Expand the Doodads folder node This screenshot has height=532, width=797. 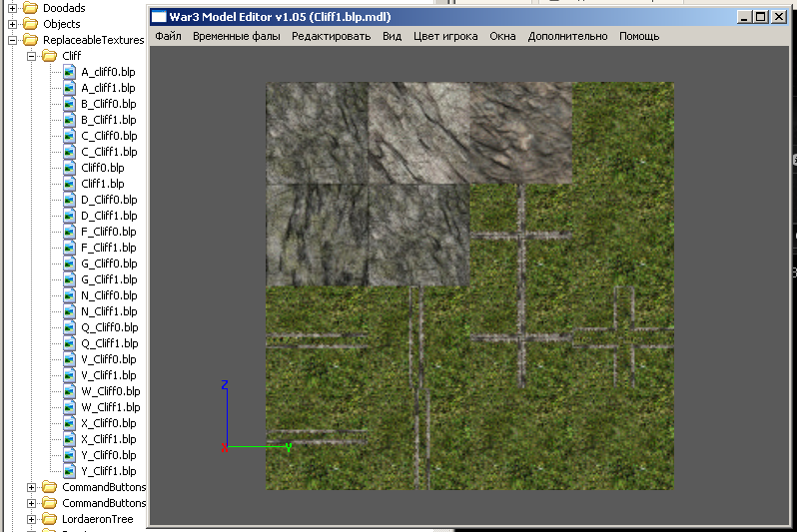point(12,8)
